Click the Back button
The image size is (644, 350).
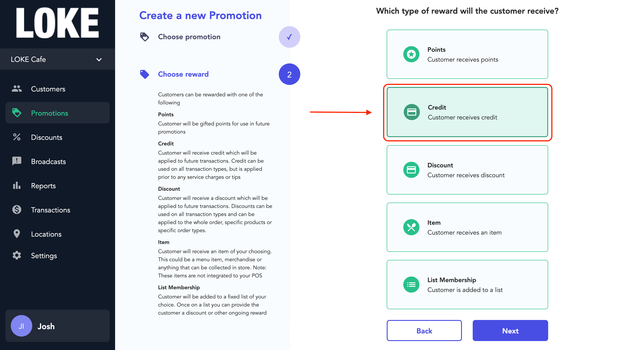tap(424, 331)
